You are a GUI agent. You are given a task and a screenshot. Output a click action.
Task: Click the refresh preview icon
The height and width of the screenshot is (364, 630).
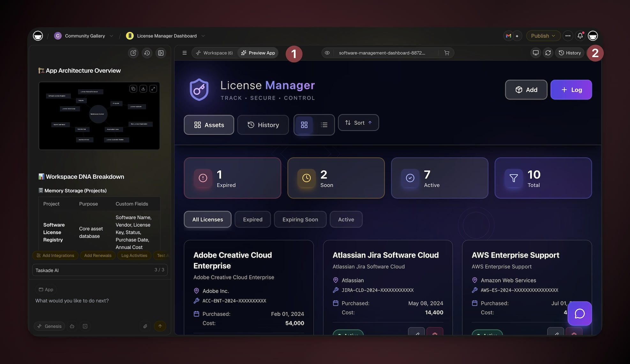(x=548, y=53)
